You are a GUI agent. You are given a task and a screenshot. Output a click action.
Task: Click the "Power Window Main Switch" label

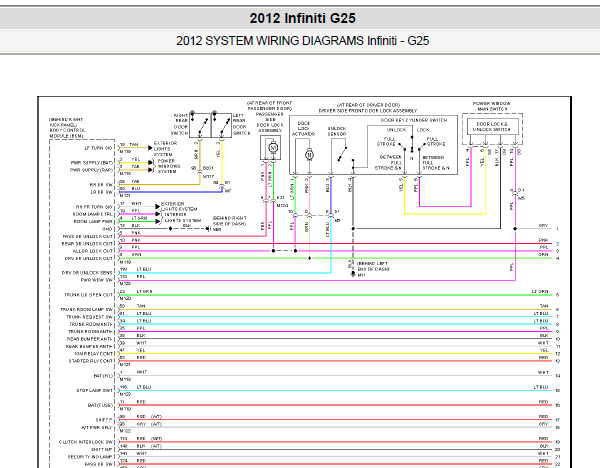[492, 106]
